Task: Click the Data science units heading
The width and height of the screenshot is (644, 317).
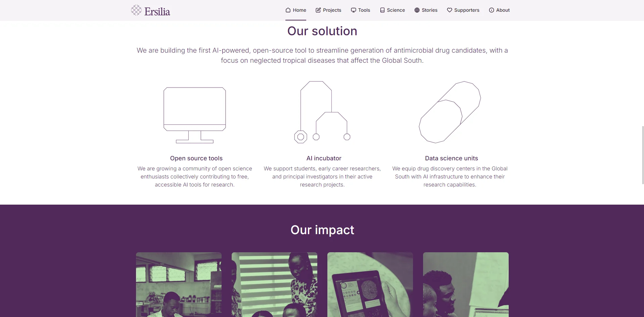Action: [451, 158]
